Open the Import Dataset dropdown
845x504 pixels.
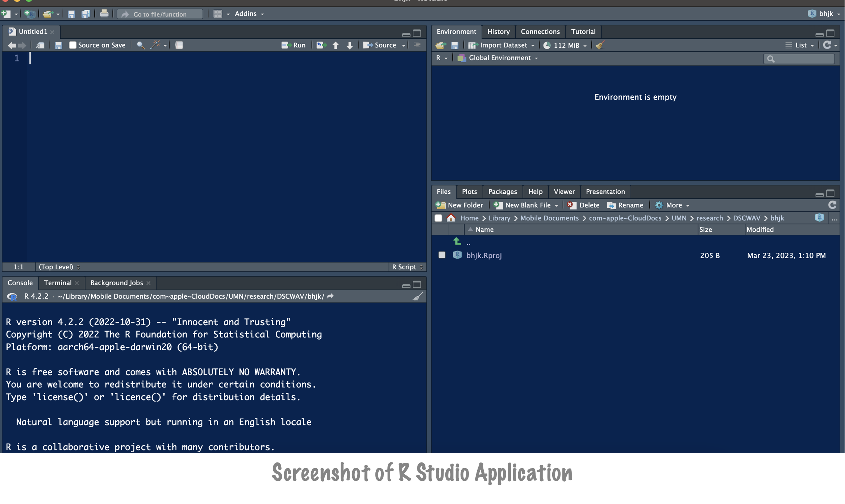tap(501, 45)
